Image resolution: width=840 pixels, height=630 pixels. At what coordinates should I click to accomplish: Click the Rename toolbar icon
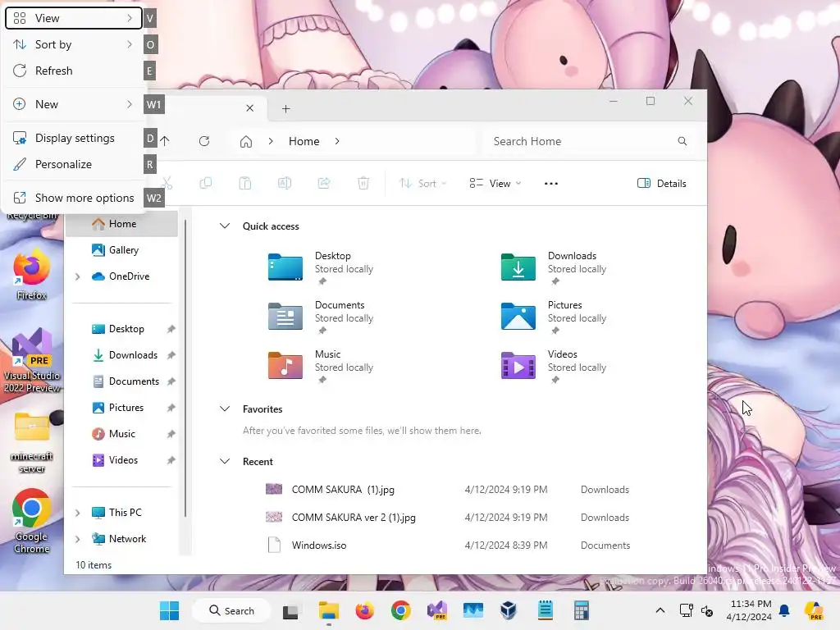click(x=285, y=183)
